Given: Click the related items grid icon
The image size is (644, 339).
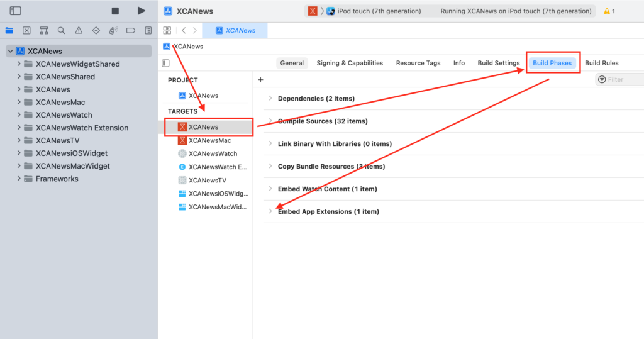Looking at the screenshot, I should [x=167, y=30].
